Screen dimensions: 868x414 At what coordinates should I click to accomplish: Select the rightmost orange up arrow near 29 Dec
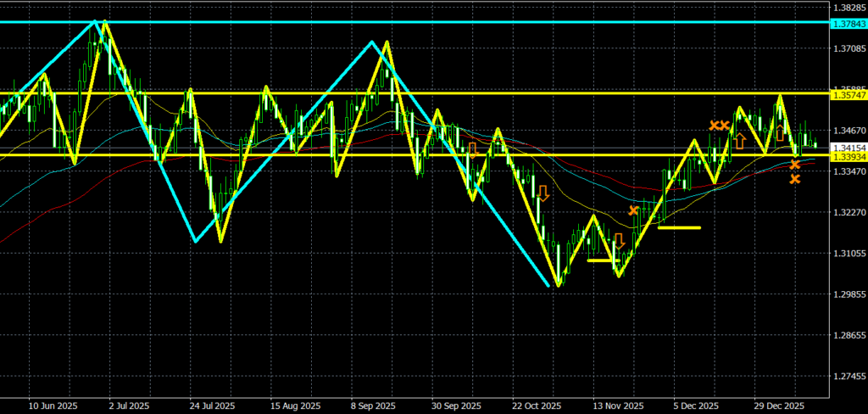pyautogui.click(x=780, y=132)
